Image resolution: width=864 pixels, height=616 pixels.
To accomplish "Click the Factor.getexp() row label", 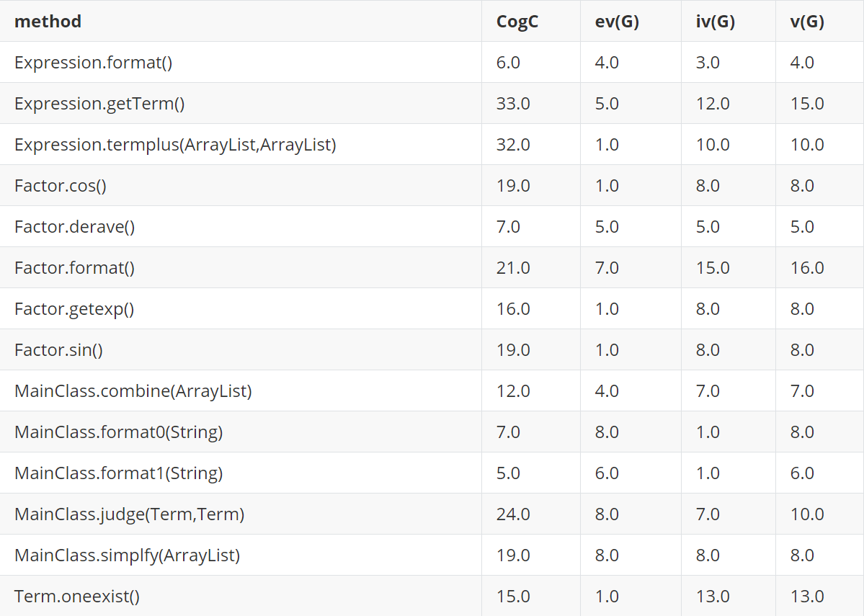I will pyautogui.click(x=74, y=309).
